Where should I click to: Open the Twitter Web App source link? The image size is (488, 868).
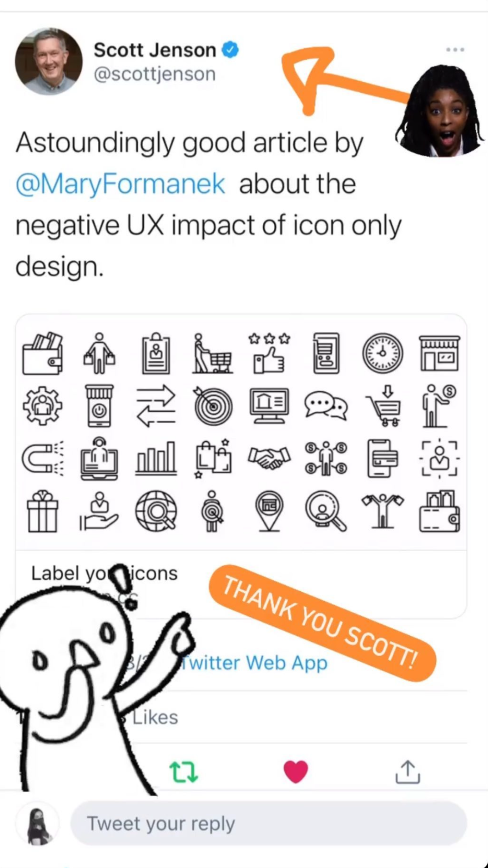254,663
